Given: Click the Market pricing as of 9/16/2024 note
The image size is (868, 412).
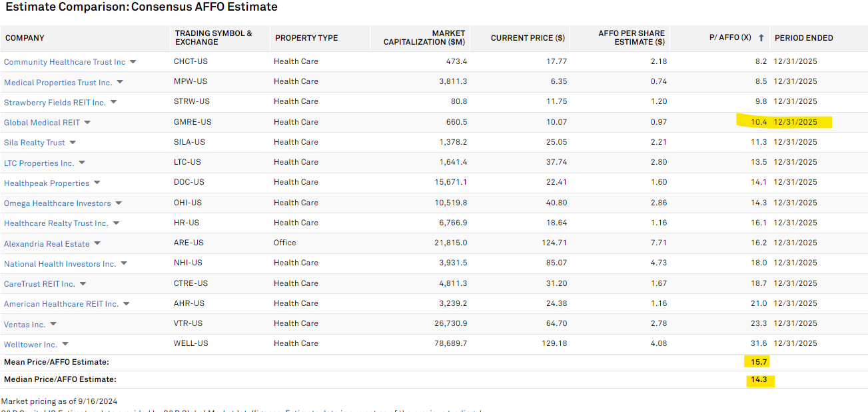Looking at the screenshot, I should coord(59,401).
